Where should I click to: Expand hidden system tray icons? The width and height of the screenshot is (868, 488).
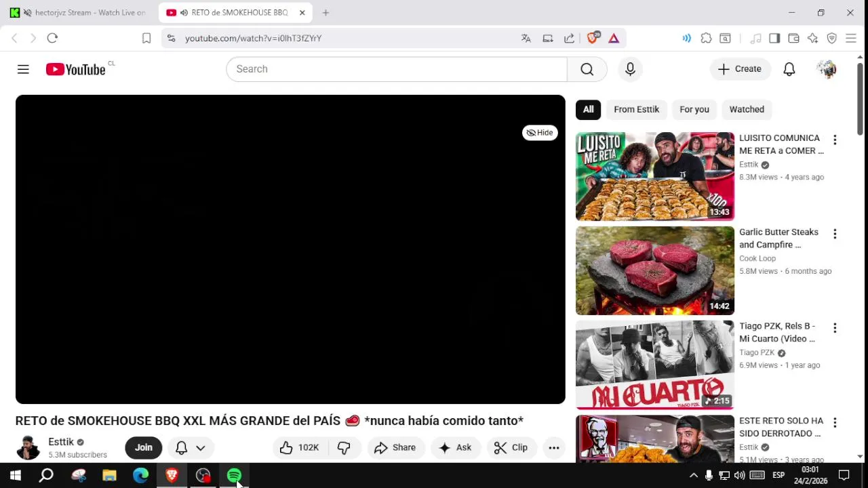[693, 475]
